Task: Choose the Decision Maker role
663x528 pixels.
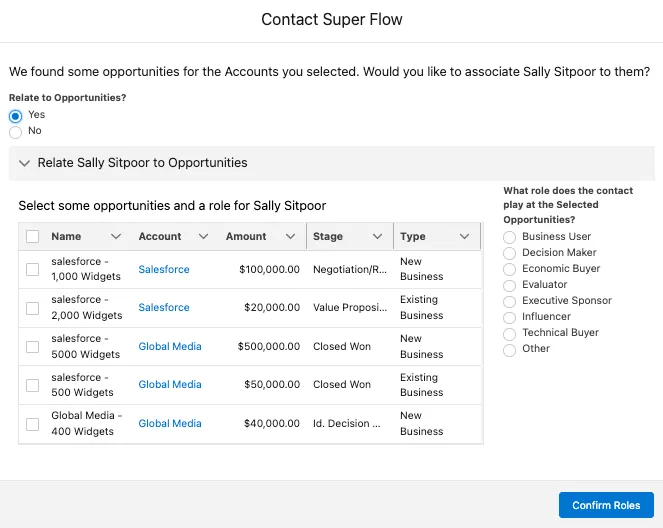Action: pos(510,253)
